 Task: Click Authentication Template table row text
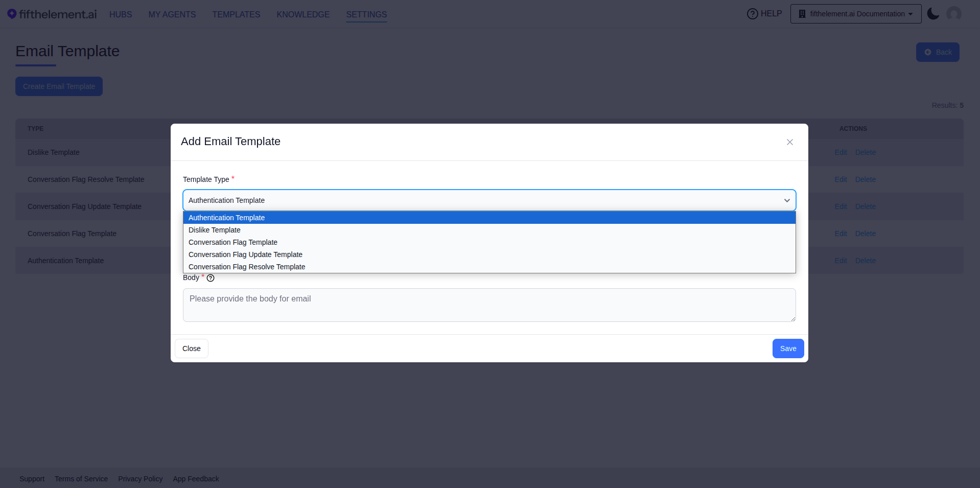[65, 261]
